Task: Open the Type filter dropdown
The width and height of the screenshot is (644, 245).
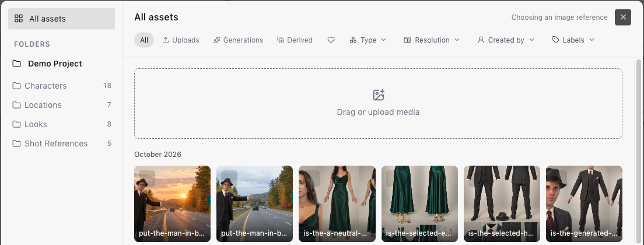Action: (368, 40)
